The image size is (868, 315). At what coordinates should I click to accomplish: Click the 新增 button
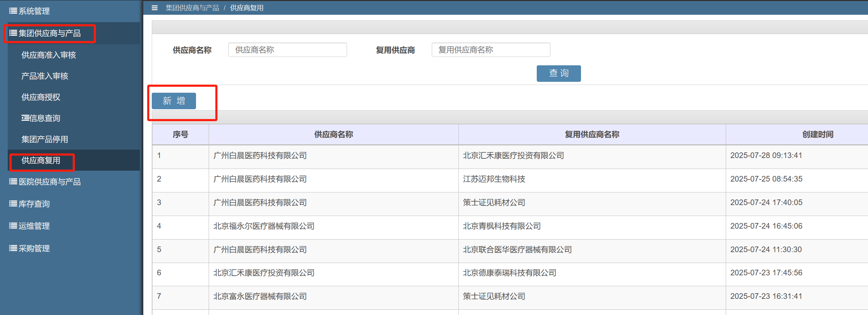tap(174, 101)
